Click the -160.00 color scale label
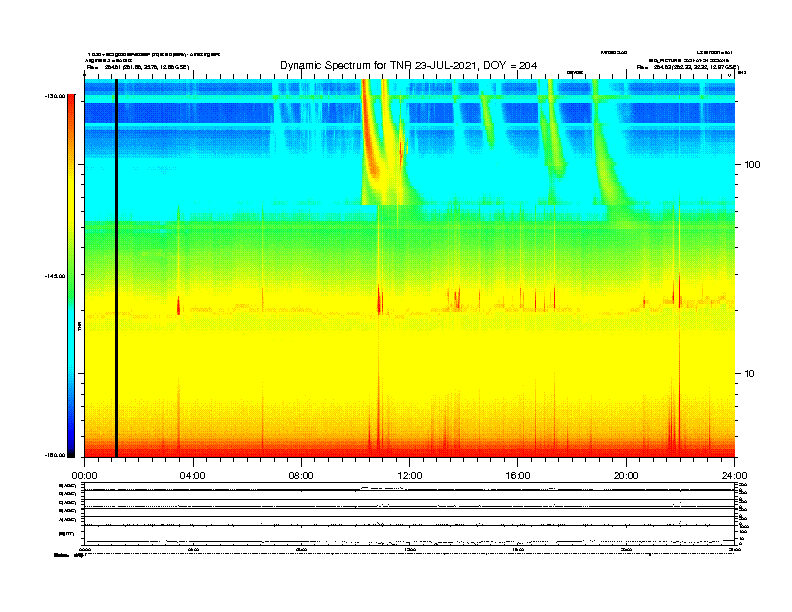This screenshot has width=792, height=612. tap(55, 455)
